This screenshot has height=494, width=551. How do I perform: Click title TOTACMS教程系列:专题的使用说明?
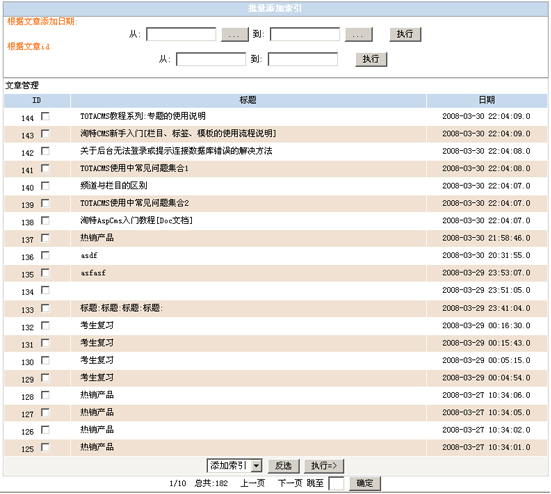click(x=143, y=116)
